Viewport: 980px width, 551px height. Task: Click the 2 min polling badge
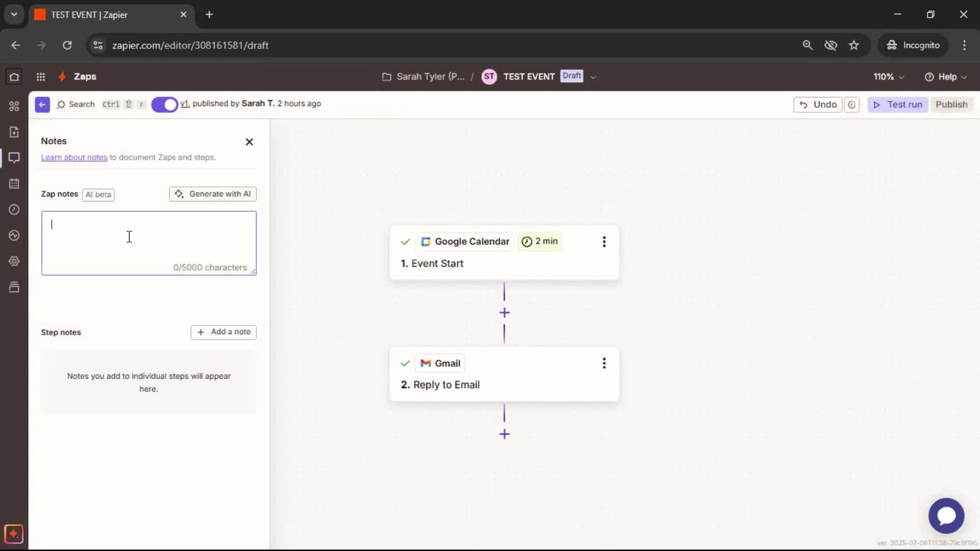click(540, 241)
